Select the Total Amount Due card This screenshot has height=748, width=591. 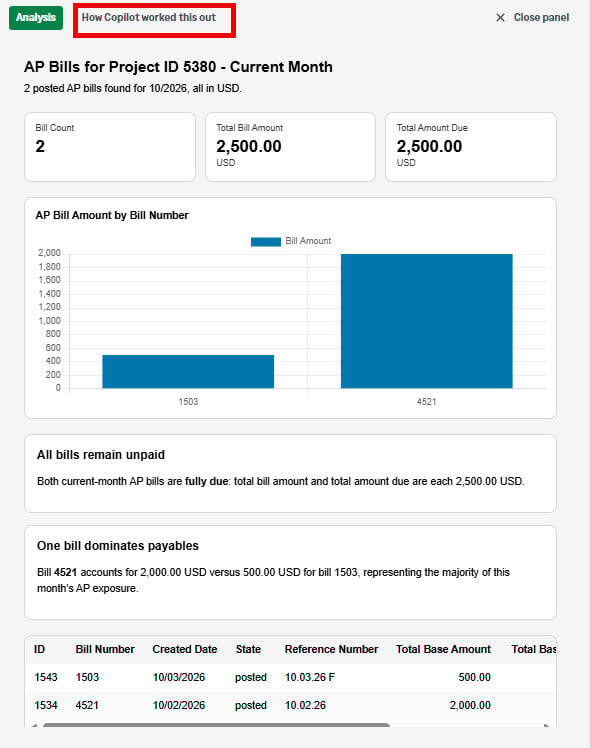coord(471,147)
